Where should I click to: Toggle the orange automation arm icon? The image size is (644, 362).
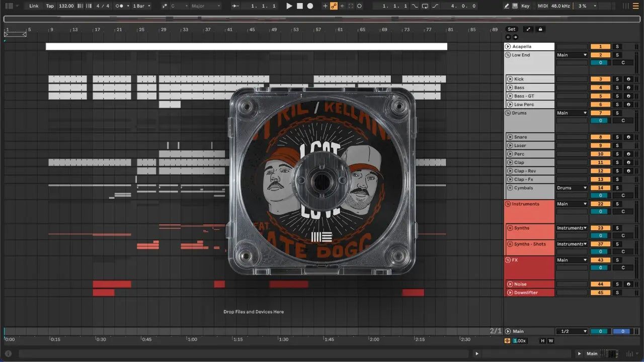(x=334, y=6)
